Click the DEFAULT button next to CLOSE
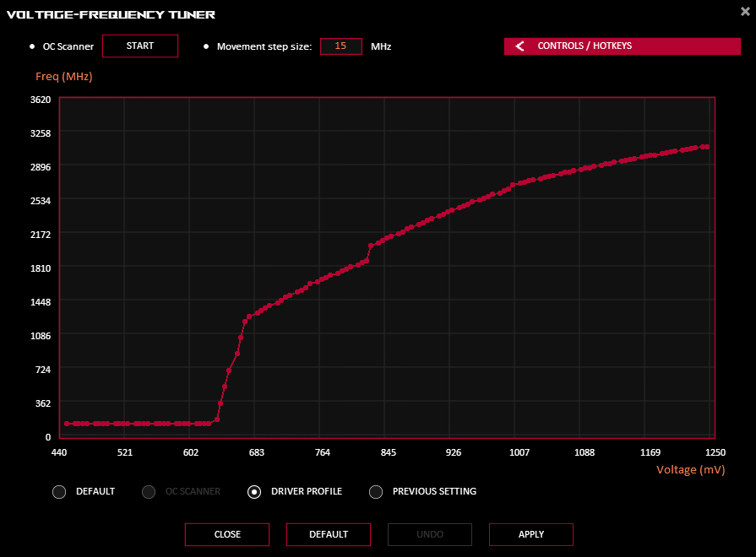 (x=329, y=534)
